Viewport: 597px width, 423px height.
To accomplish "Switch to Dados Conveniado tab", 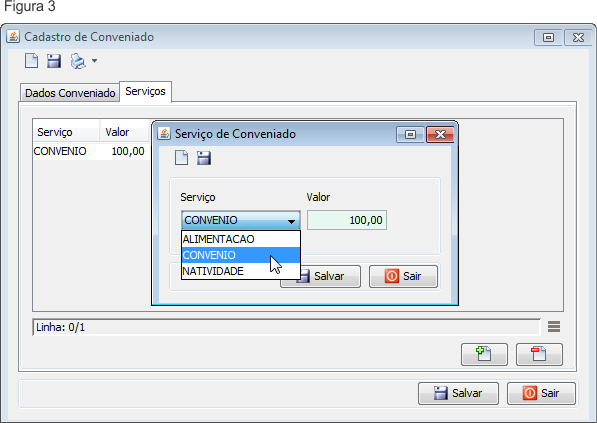I will click(x=70, y=93).
